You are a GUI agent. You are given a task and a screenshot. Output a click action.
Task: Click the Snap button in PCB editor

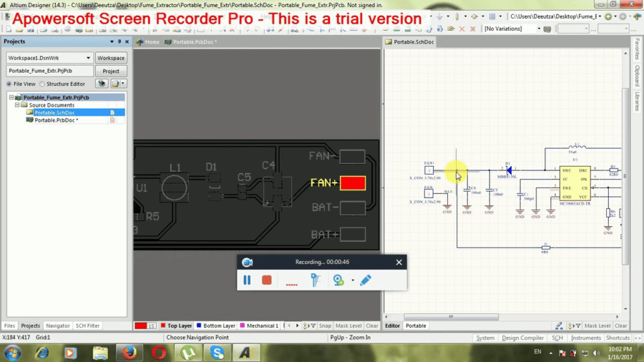(325, 326)
